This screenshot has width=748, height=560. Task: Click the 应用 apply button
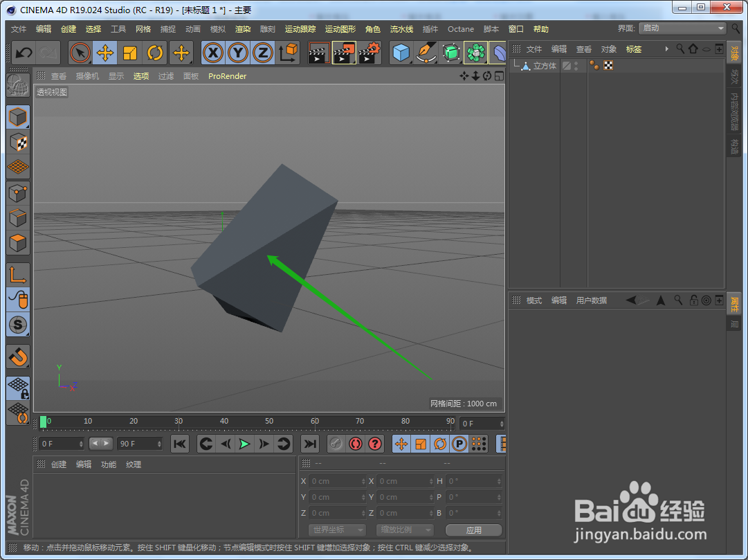[x=474, y=530]
